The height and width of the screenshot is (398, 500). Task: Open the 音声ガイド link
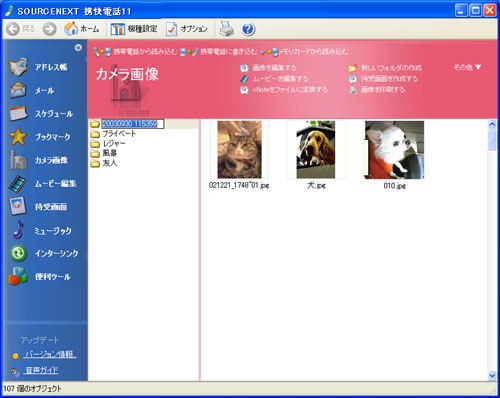(x=42, y=370)
